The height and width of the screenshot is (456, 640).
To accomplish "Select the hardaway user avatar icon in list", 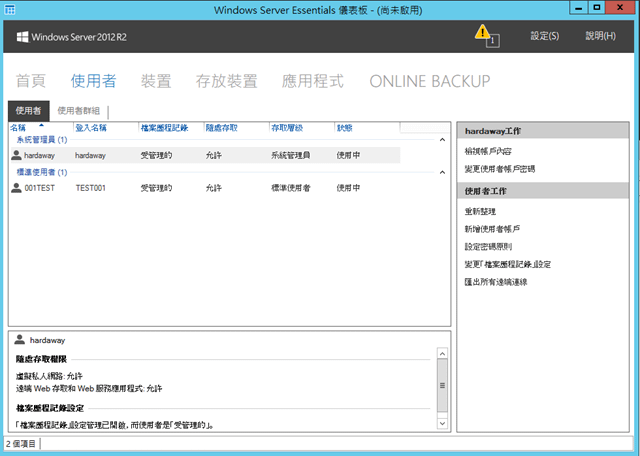I will click(16, 155).
